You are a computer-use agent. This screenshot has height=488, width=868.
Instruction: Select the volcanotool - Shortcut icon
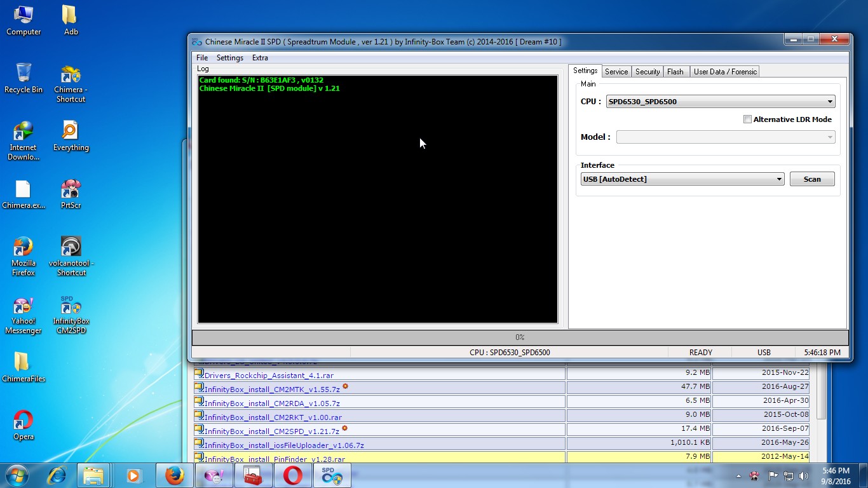click(71, 257)
